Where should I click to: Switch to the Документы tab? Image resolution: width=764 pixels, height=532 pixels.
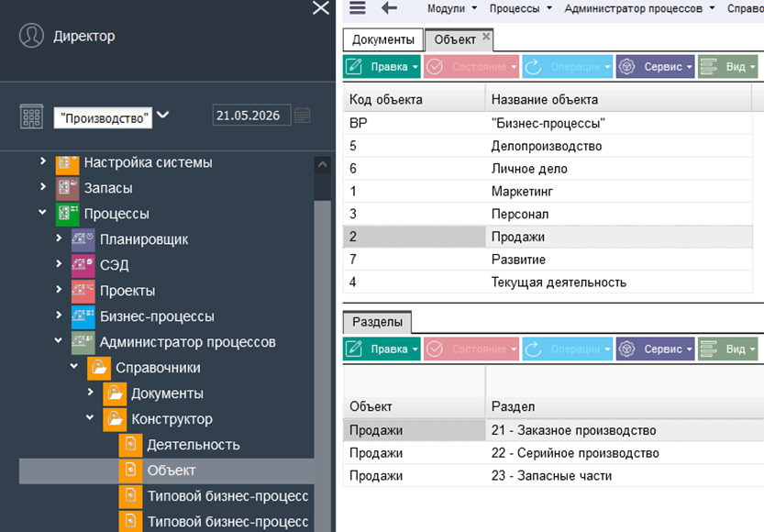coord(383,39)
